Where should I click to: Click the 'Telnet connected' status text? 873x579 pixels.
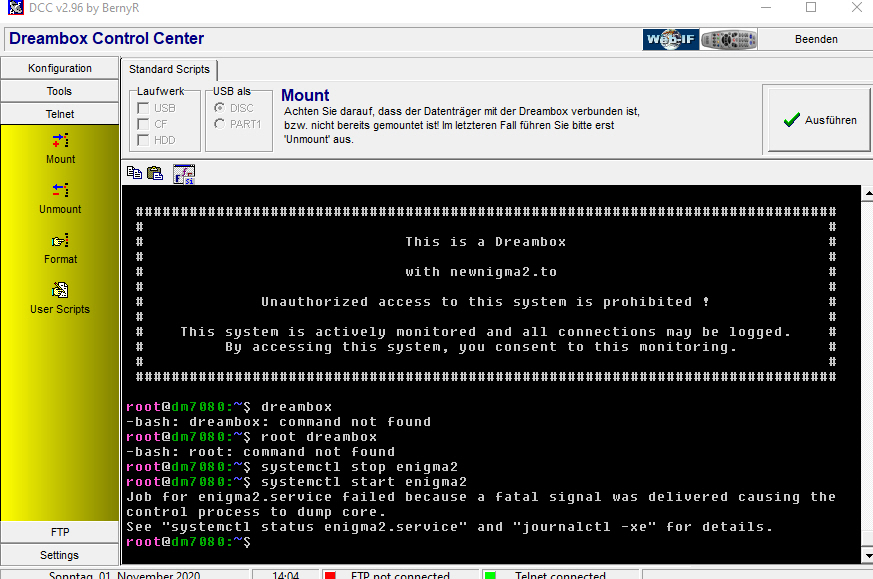click(560, 575)
